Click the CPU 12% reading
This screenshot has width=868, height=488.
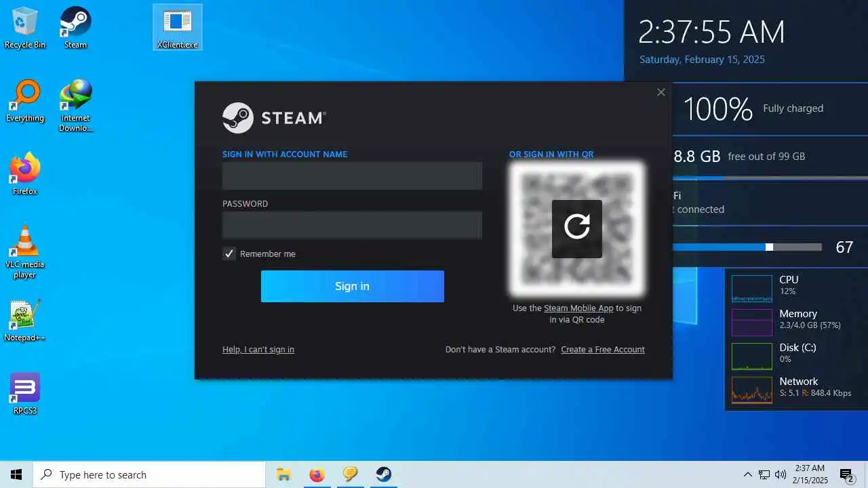pos(787,291)
